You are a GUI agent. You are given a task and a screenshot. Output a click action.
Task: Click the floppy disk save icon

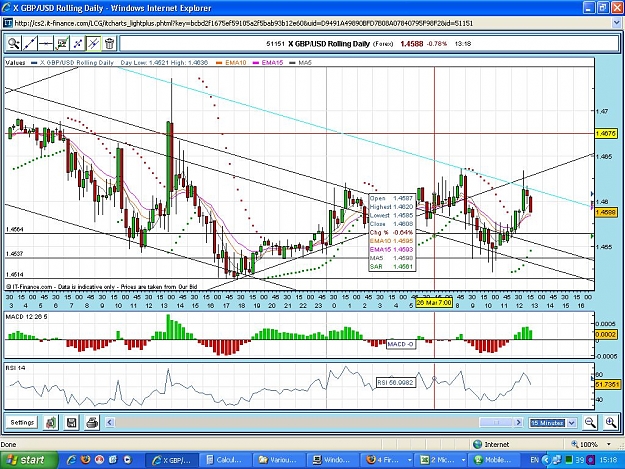71,422
